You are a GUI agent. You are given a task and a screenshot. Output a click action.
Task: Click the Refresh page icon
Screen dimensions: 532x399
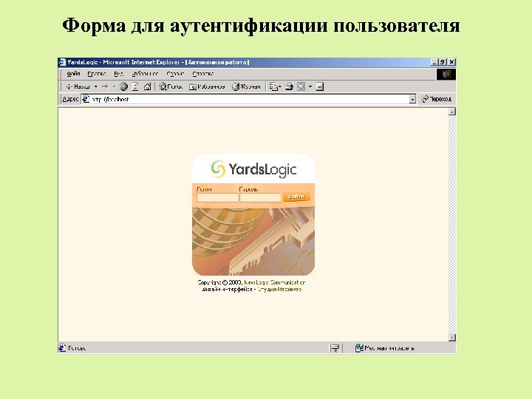tap(135, 87)
